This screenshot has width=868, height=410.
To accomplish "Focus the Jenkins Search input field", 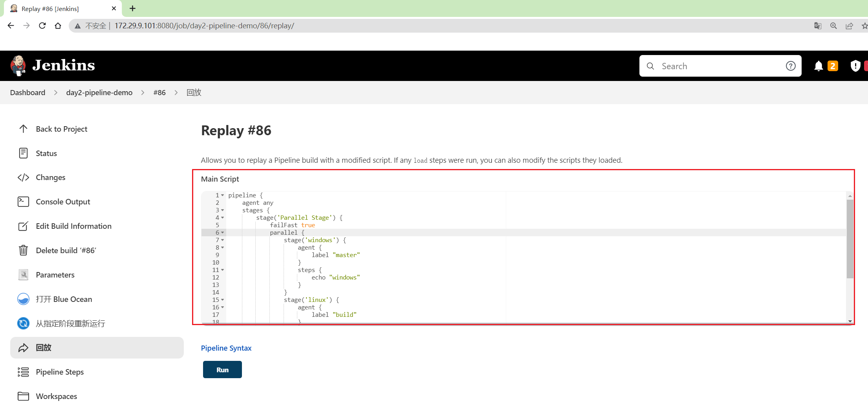I will pyautogui.click(x=720, y=66).
